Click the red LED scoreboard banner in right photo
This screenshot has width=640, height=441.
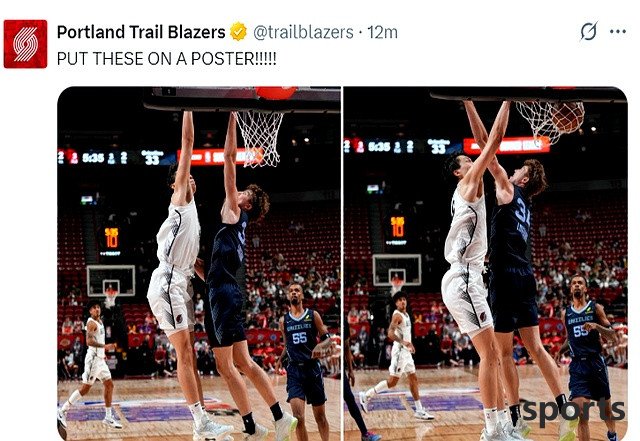(x=506, y=146)
